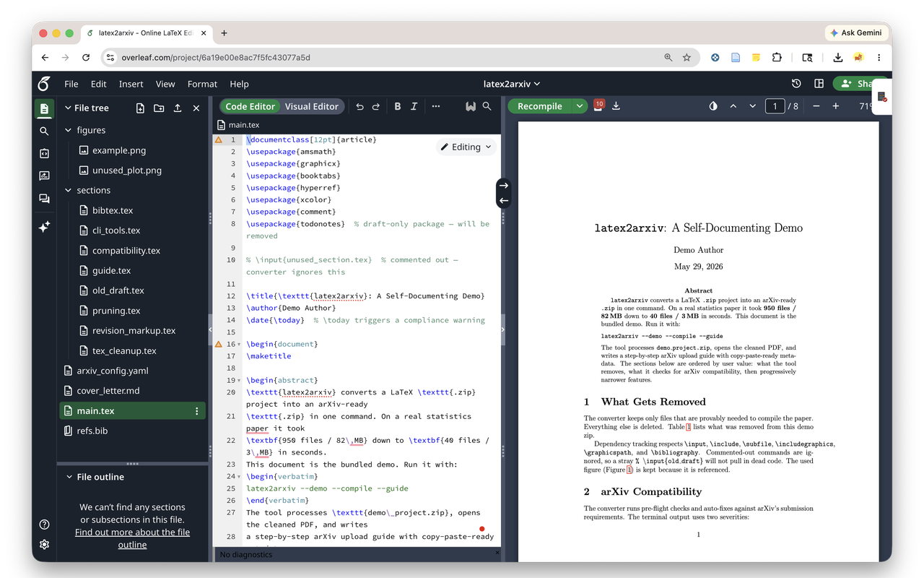
Task: Fold the abstract block at line 19
Action: click(239, 380)
